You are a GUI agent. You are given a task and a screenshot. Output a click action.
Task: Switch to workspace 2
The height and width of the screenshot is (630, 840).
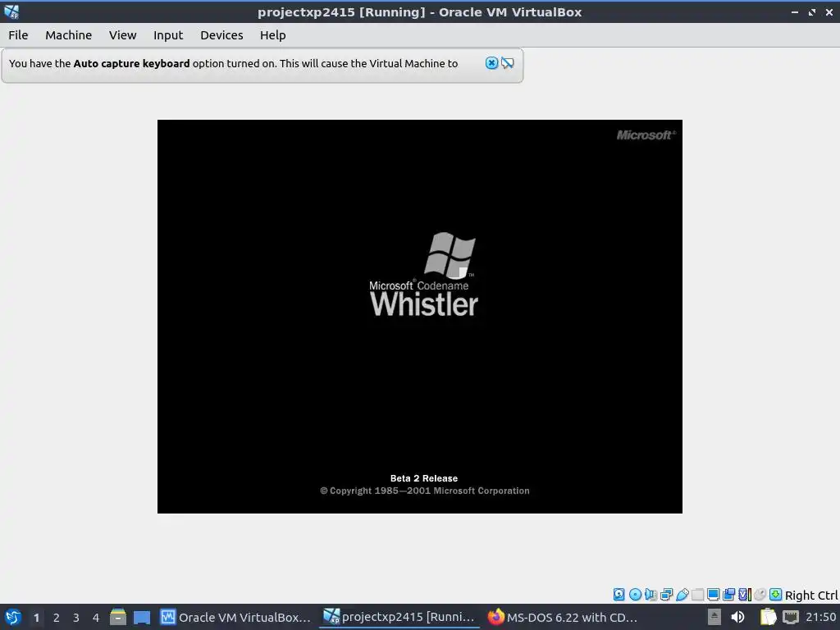tap(57, 618)
